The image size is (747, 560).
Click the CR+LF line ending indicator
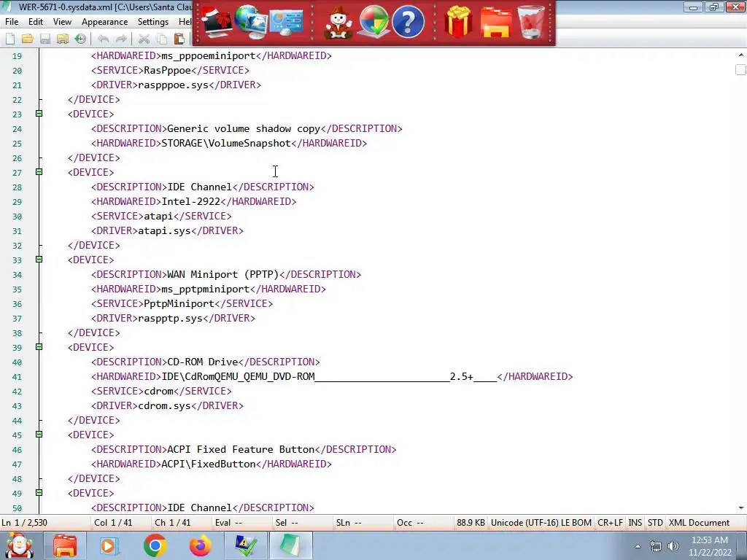click(610, 522)
